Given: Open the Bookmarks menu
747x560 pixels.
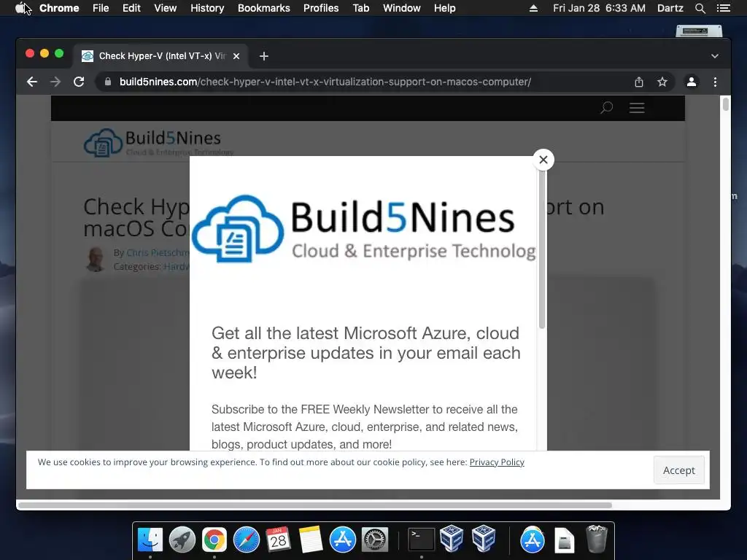Looking at the screenshot, I should click(x=264, y=8).
